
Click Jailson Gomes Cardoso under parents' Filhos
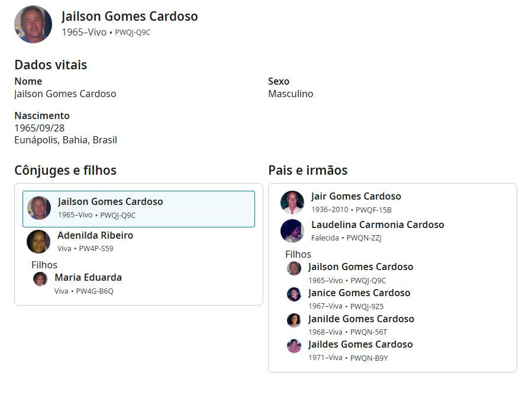361,267
